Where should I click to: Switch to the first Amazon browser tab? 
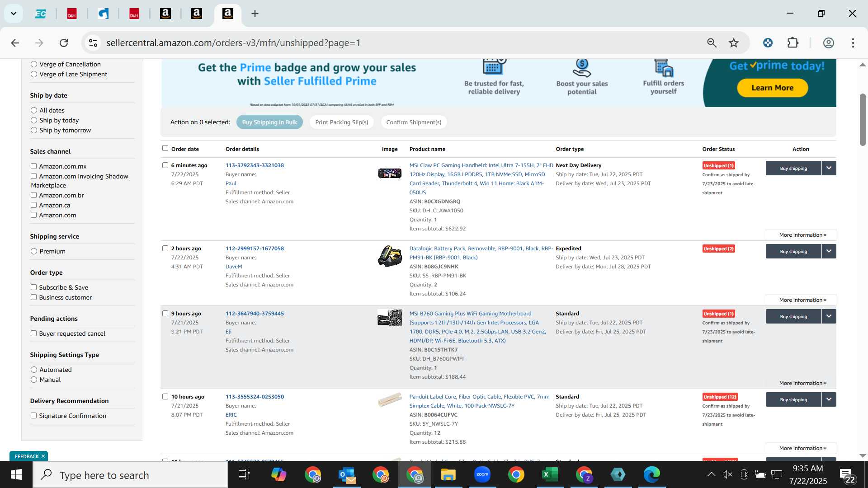165,14
